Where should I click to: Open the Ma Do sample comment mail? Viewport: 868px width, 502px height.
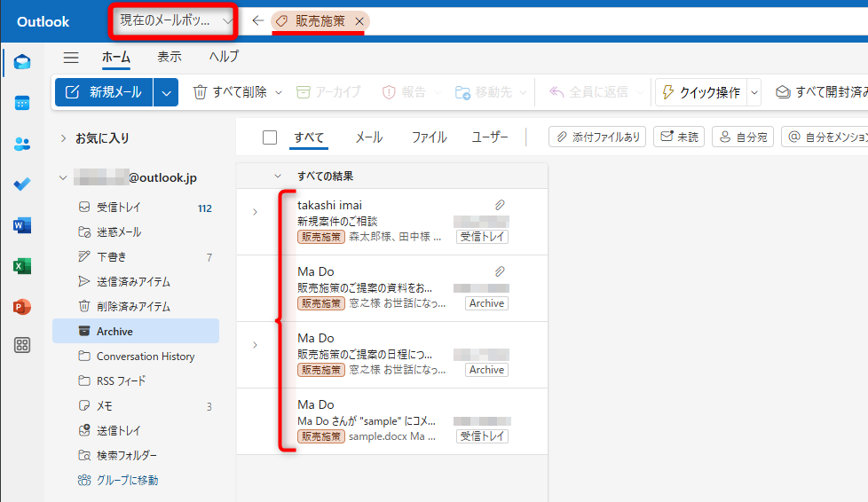click(x=392, y=420)
